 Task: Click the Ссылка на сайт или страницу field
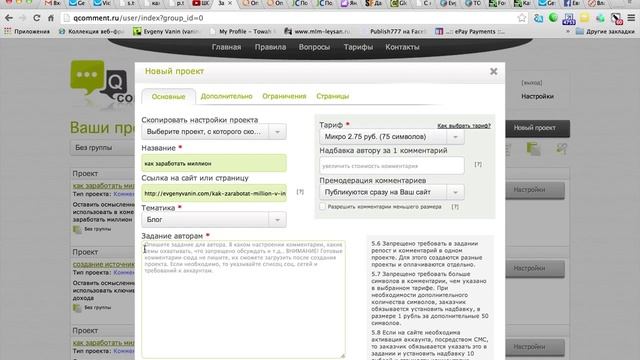coord(213,193)
